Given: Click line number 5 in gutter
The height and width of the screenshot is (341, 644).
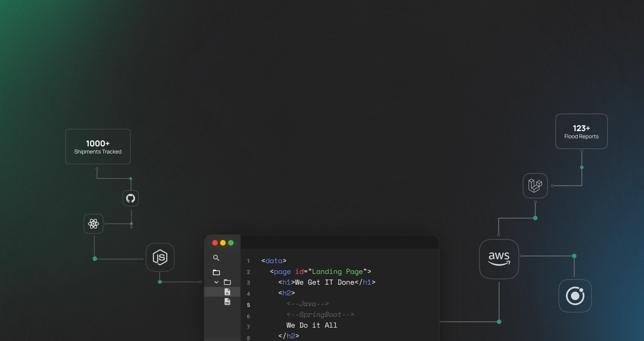Looking at the screenshot, I should [x=248, y=305].
